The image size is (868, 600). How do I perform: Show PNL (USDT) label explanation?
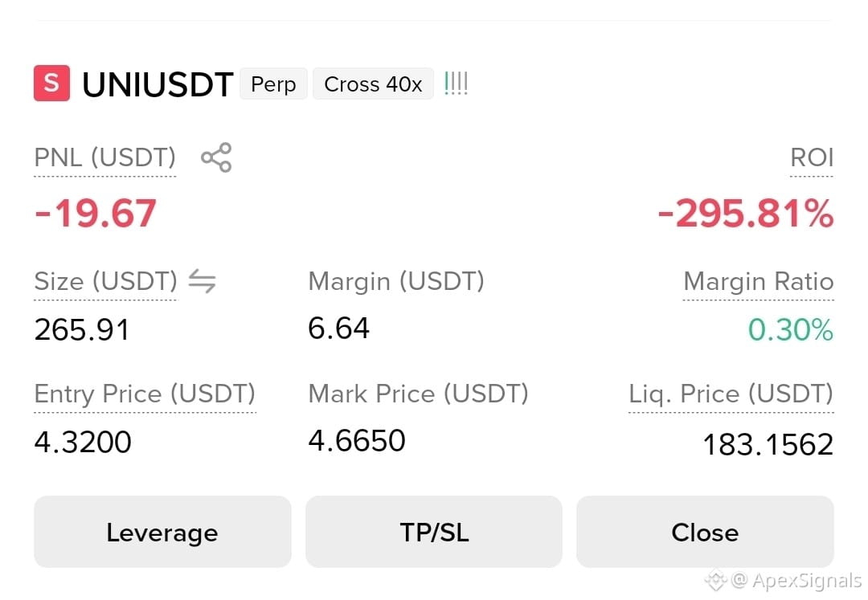[105, 158]
